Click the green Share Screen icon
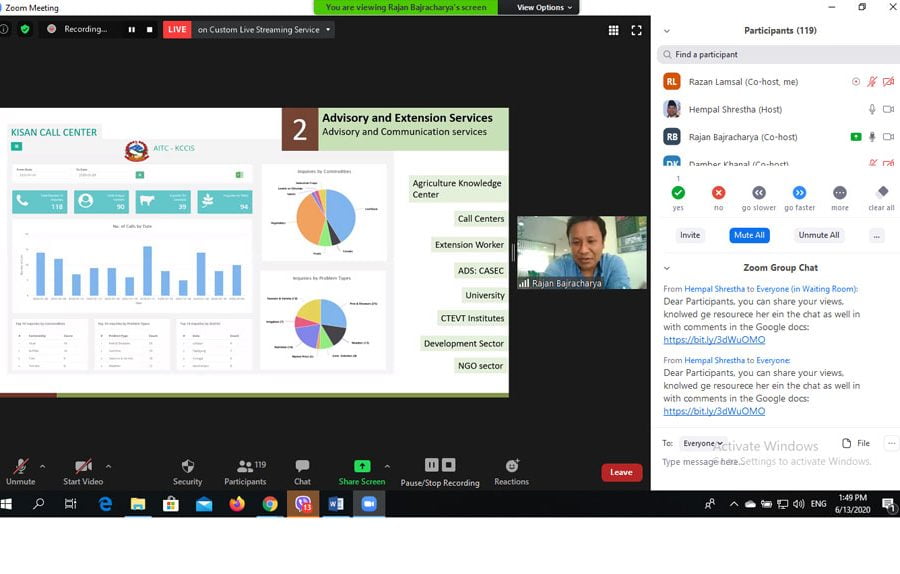 pos(361,466)
